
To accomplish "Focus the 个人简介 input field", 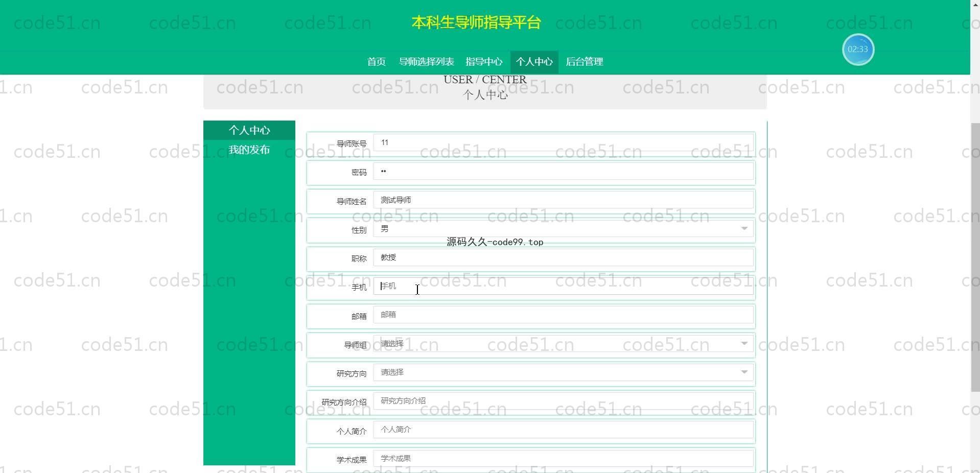I will tap(564, 430).
